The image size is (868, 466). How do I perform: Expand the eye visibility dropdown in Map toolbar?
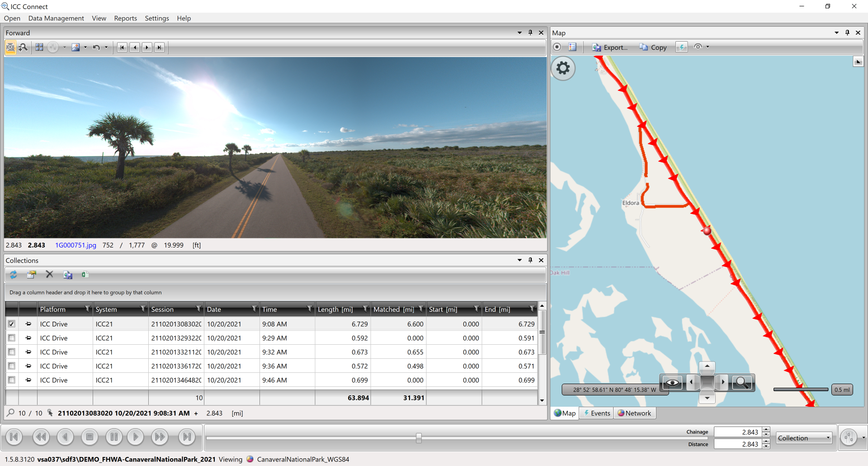708,47
